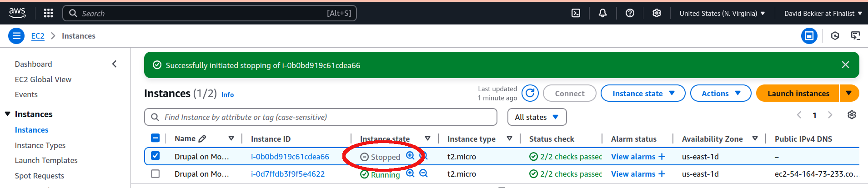Refresh the instances list
This screenshot has height=188, width=868.
530,93
